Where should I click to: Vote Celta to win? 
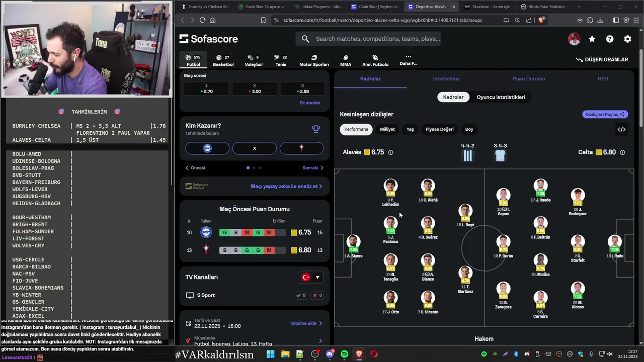point(301,148)
